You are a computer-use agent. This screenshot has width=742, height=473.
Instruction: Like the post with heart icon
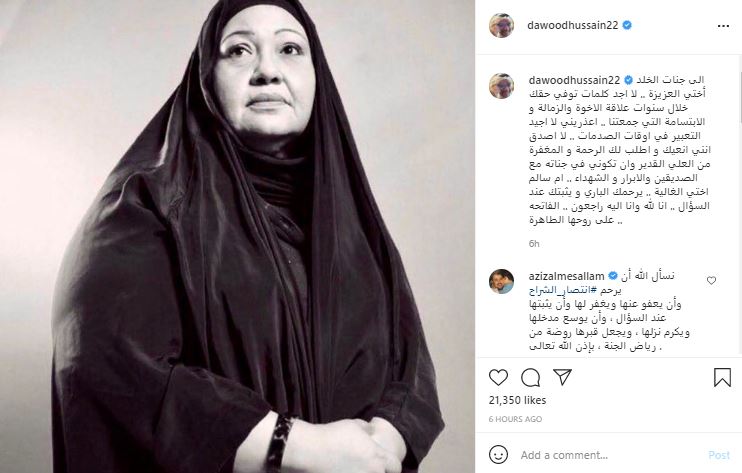coord(498,377)
